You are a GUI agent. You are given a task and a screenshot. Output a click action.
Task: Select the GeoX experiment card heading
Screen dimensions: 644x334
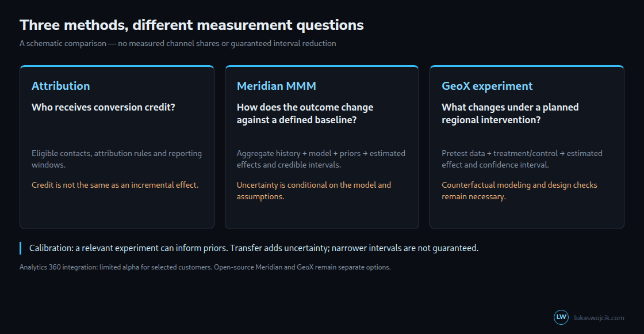[486, 86]
